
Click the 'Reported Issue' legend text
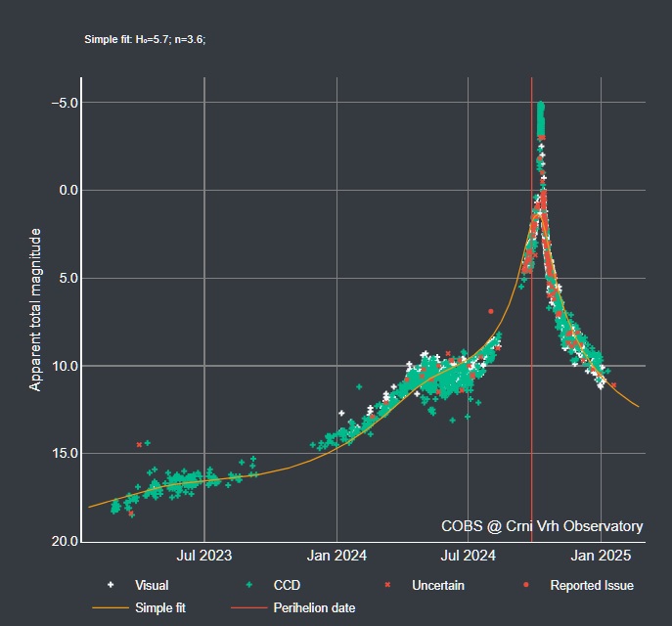point(591,585)
